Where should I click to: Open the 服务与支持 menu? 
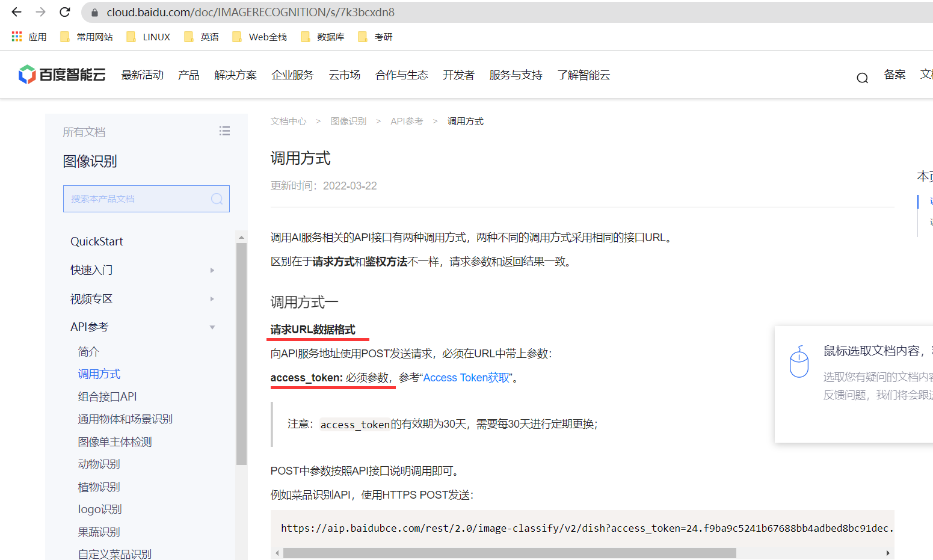pos(516,75)
